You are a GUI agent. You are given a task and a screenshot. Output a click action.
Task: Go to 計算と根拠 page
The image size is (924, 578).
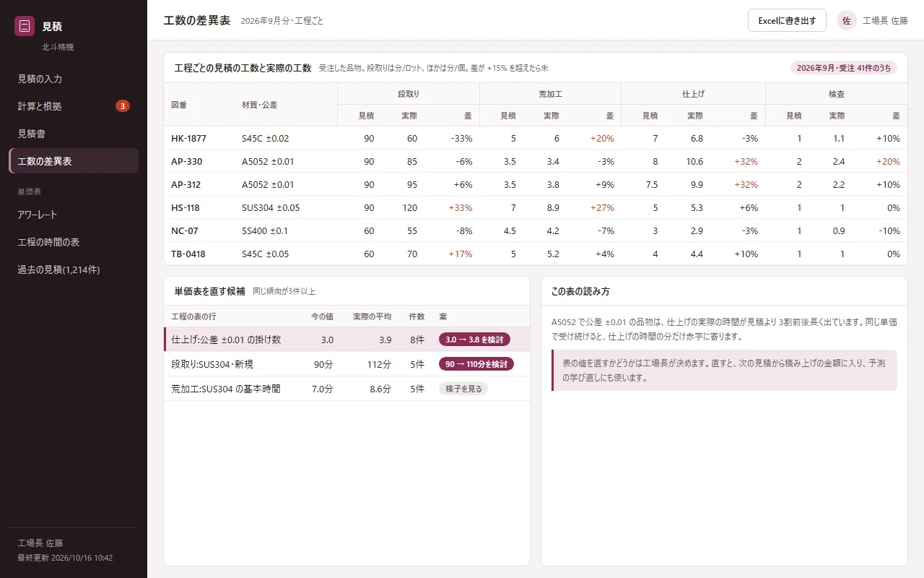tap(74, 106)
